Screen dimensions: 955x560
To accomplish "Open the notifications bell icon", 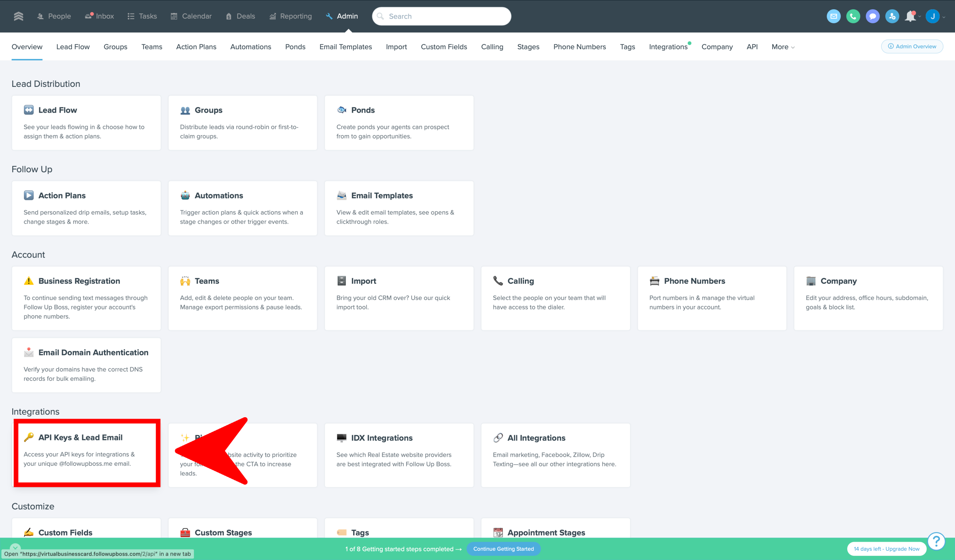I will point(910,16).
